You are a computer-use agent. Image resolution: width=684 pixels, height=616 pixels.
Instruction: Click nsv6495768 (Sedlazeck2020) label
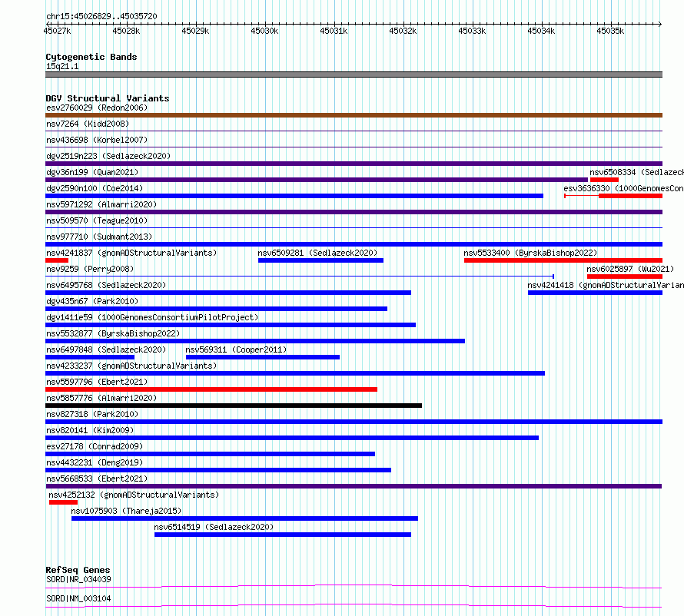tap(106, 285)
